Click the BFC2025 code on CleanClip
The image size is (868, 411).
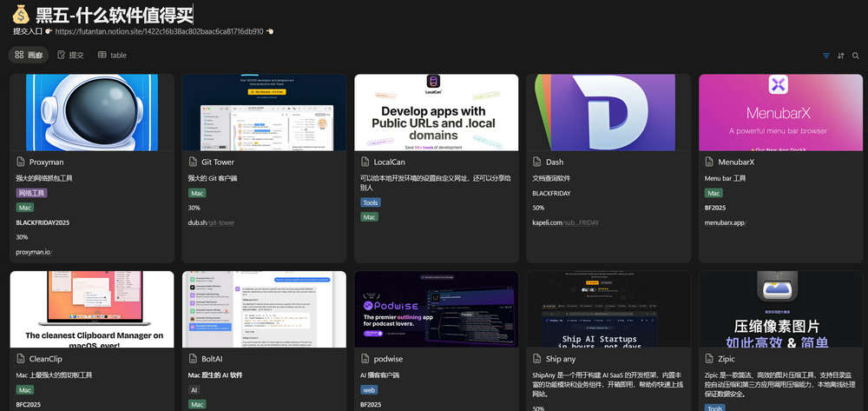click(29, 404)
